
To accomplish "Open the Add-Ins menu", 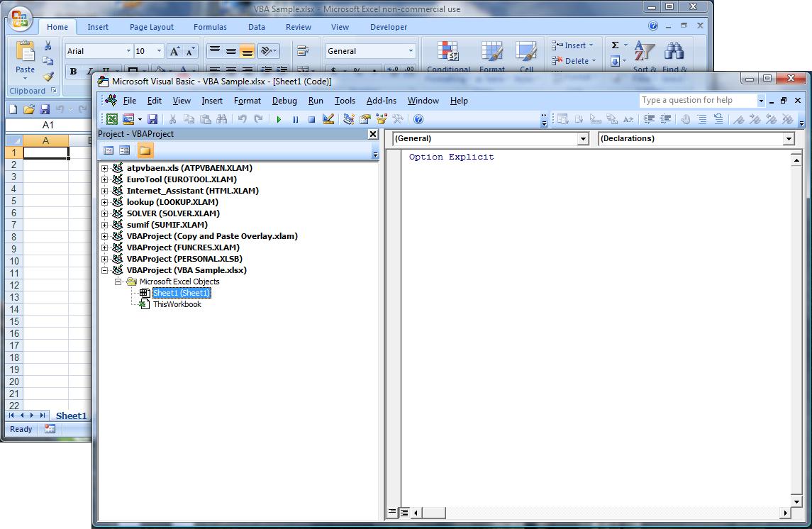I will [381, 101].
